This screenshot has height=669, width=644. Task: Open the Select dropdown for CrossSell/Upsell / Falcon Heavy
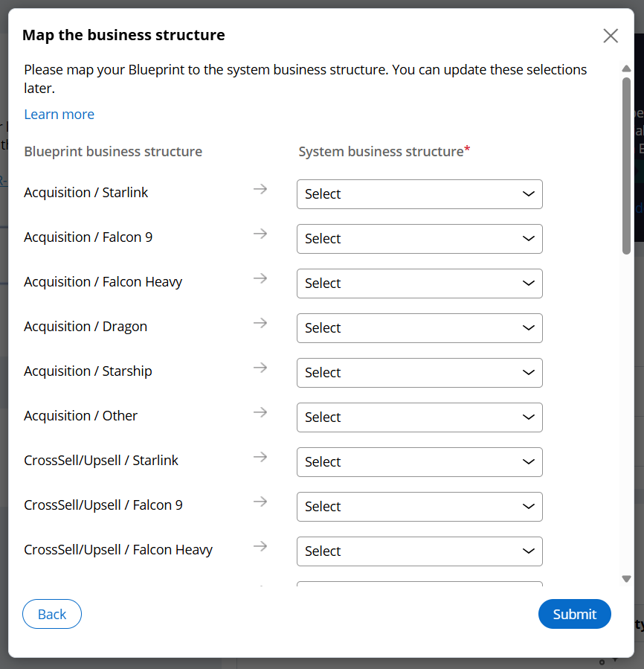(419, 551)
